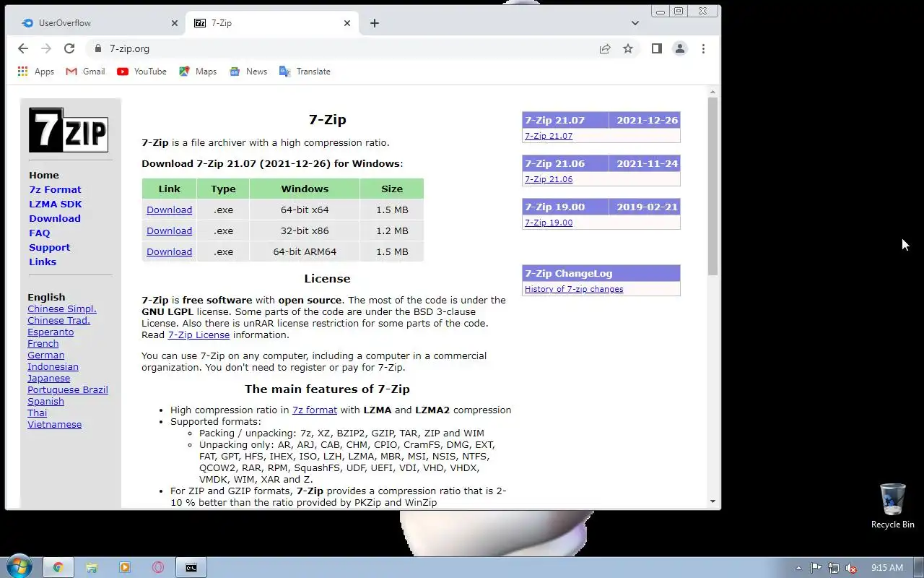Expand the tab search dropdown chevron
Screen dimensions: 924x578
click(x=635, y=23)
